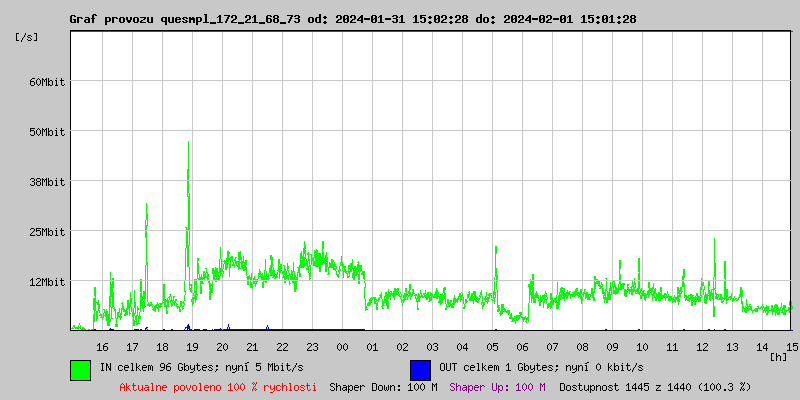800x400 pixels.
Task: Click the OUT celkem 1 Gbytes legend label
Action: coord(540,368)
